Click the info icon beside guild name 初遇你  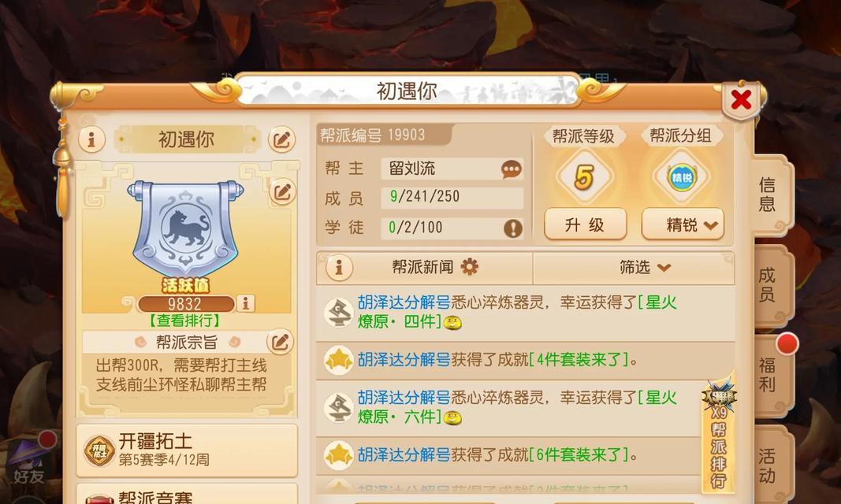[x=91, y=140]
